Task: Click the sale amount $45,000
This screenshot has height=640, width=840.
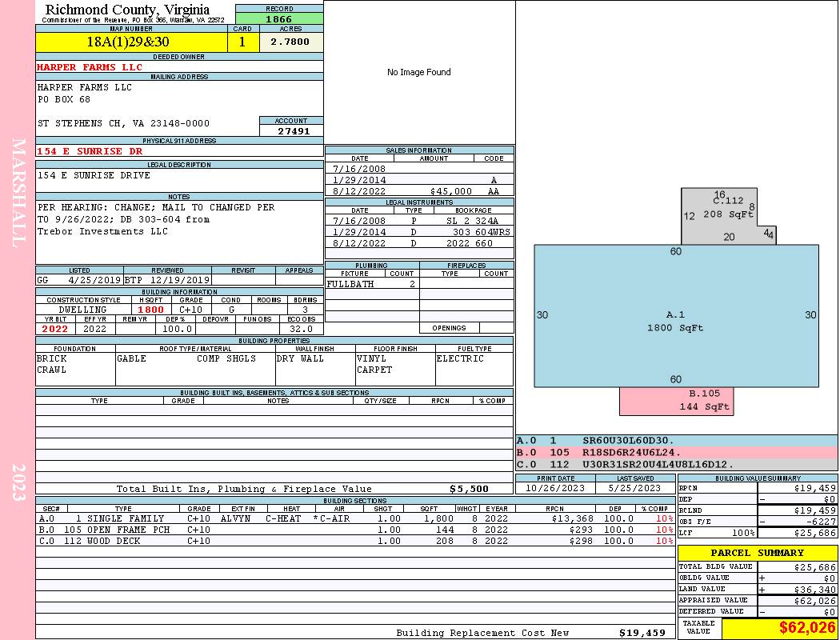Action: (451, 191)
